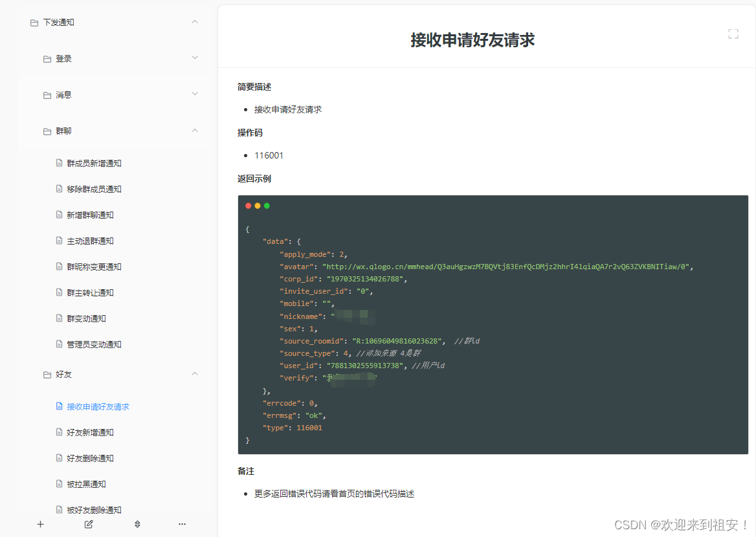The width and height of the screenshot is (756, 537).
Task: Click the green dot in code block header
Action: click(x=267, y=206)
